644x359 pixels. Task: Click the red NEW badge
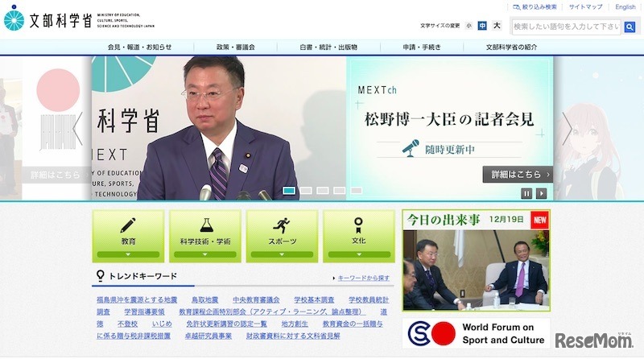click(539, 221)
